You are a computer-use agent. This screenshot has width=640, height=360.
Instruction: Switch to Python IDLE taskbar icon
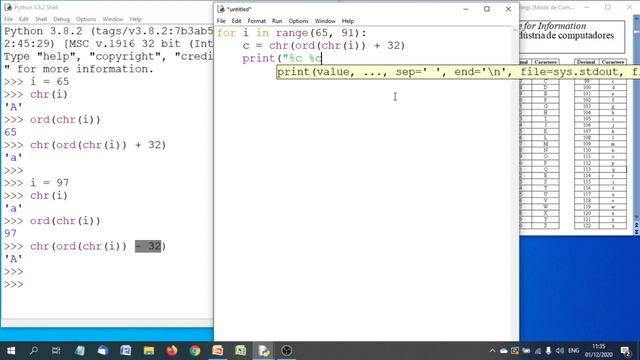(x=264, y=351)
